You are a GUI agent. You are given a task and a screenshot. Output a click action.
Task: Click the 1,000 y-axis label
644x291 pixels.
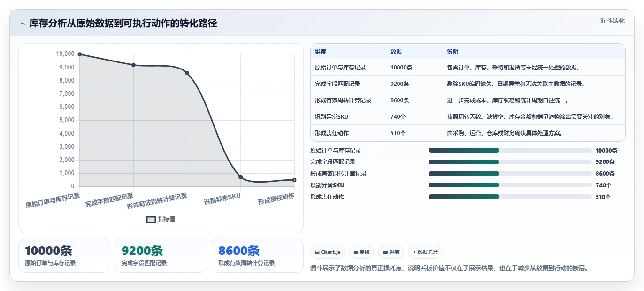point(67,173)
